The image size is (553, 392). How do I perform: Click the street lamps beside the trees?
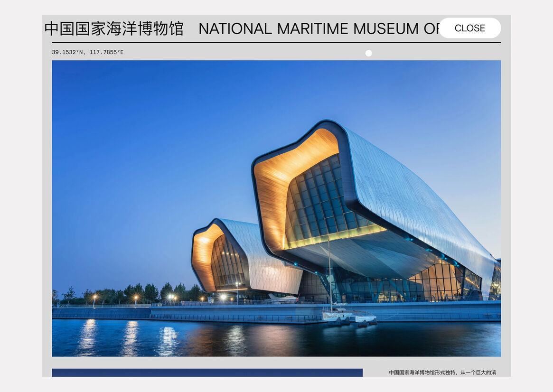135,299
